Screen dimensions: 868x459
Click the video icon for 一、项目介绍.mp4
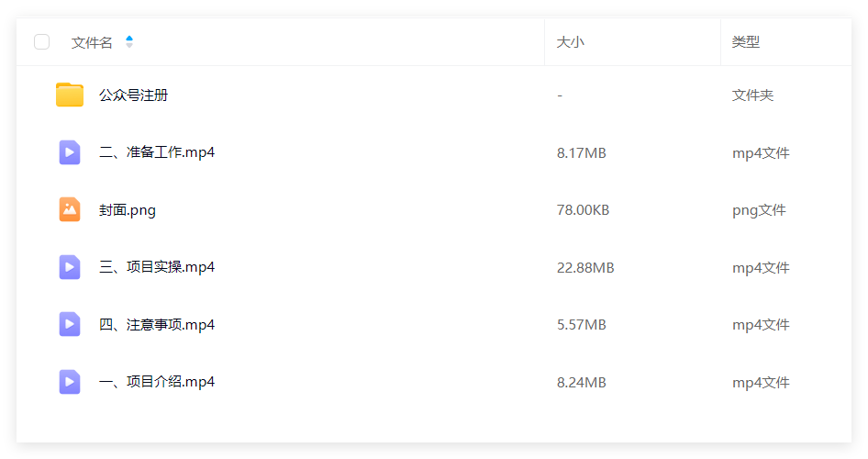70,382
